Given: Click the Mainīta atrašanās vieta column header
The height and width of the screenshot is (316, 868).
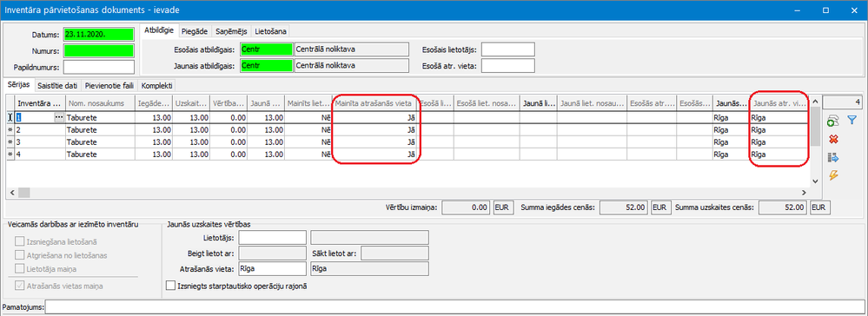Looking at the screenshot, I should [374, 103].
